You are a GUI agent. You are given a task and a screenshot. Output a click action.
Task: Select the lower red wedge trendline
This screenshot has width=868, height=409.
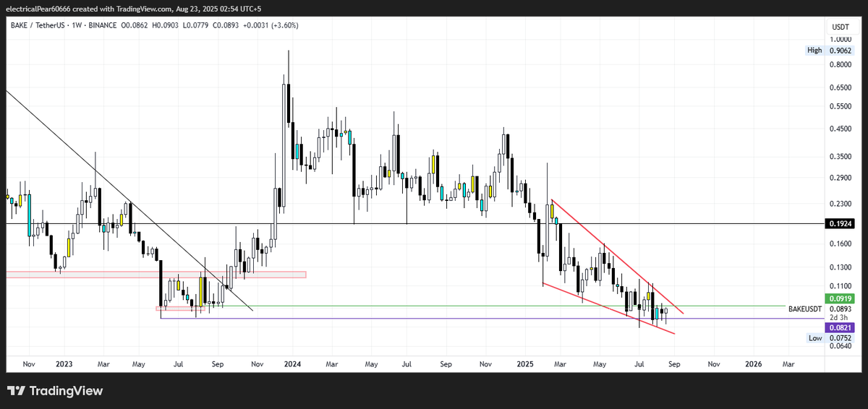(x=608, y=309)
